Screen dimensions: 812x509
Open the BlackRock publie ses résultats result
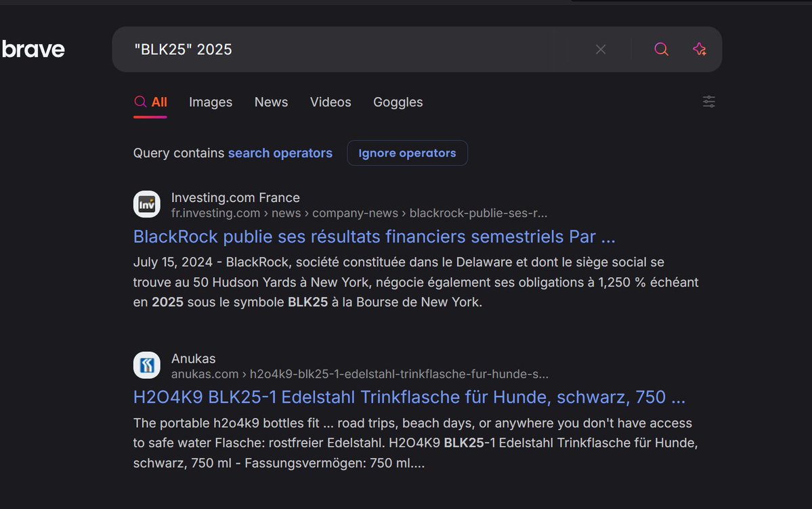pyautogui.click(x=374, y=237)
